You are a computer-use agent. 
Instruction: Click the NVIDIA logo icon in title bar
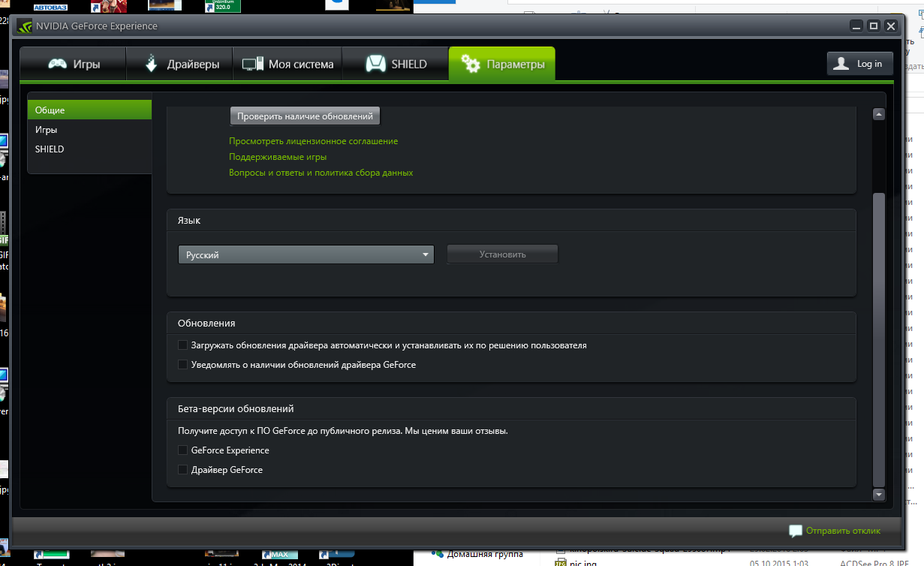[24, 26]
